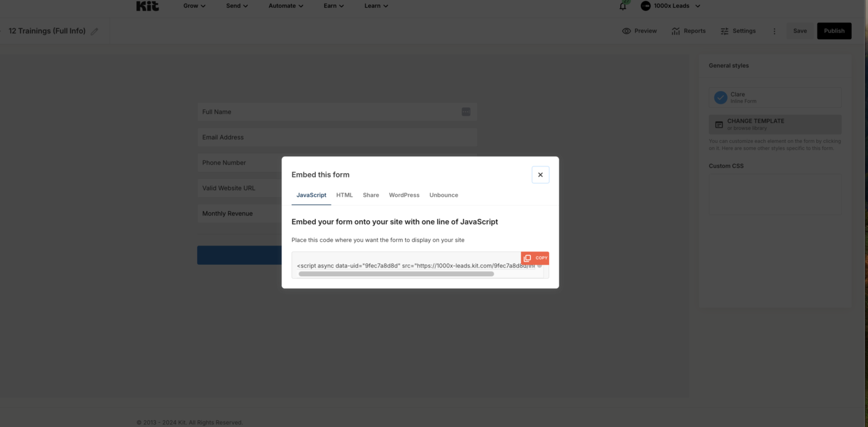Switch to the JavaScript tab
Viewport: 868px width, 427px height.
click(311, 195)
